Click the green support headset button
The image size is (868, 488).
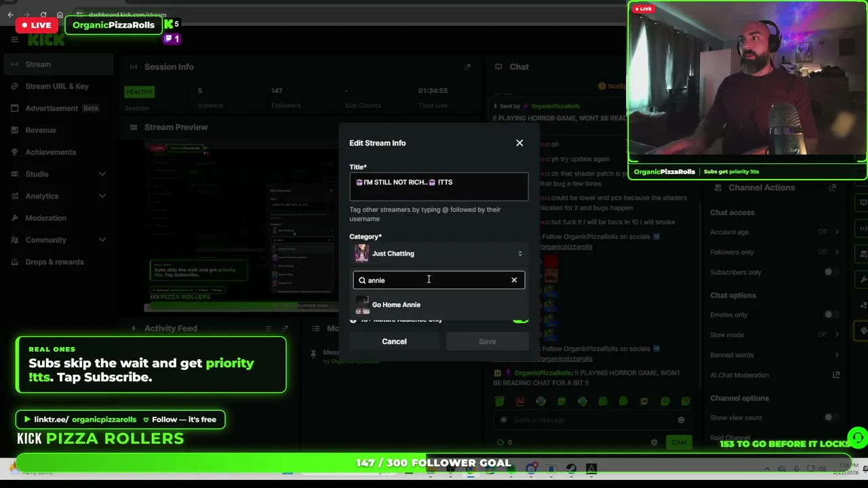coord(858,437)
